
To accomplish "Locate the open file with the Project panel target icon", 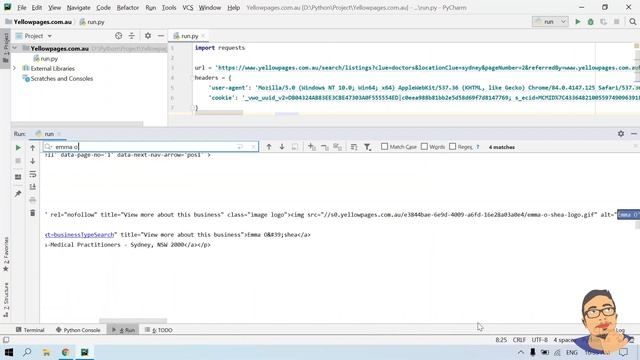I will [118, 36].
